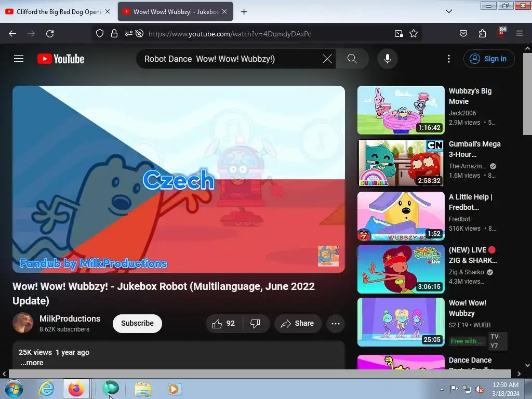The height and width of the screenshot is (399, 532).
Task: Open the MilkProductions channel name link
Action: pyautogui.click(x=70, y=318)
